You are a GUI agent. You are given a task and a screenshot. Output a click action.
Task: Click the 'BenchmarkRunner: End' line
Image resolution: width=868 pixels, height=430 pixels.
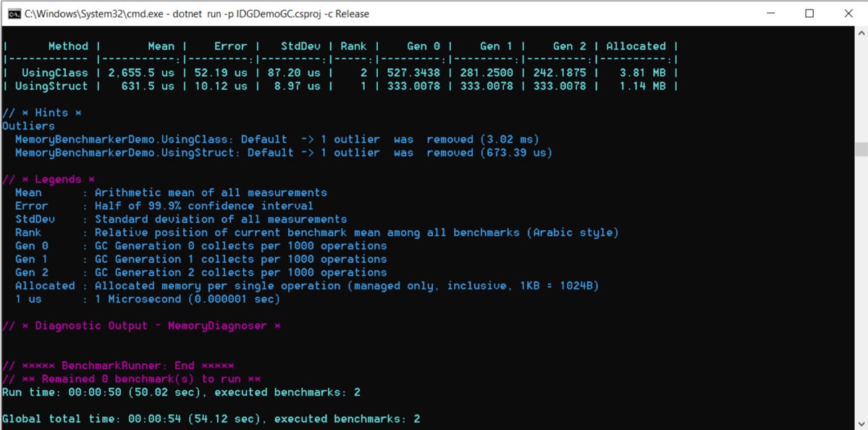pos(118,366)
